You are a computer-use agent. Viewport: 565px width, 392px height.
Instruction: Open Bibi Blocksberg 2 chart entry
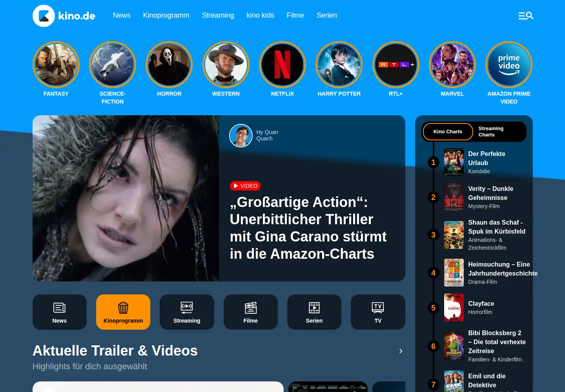[x=485, y=346]
